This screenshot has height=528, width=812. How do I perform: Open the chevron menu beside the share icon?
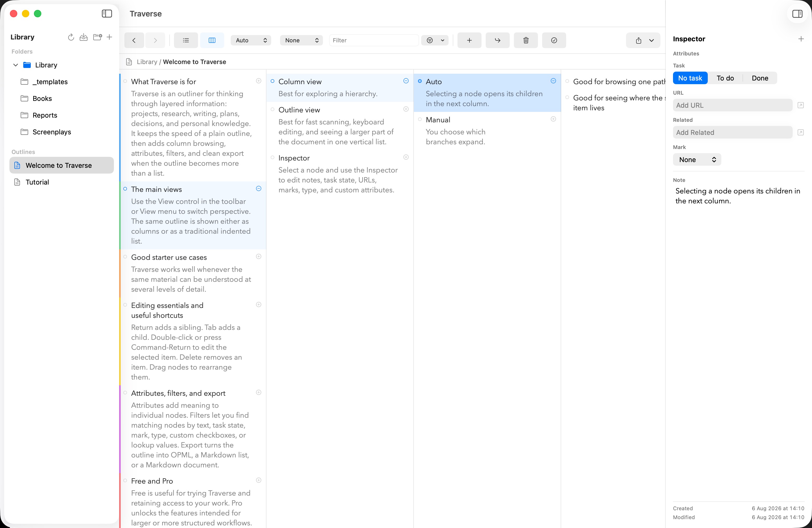pos(652,41)
